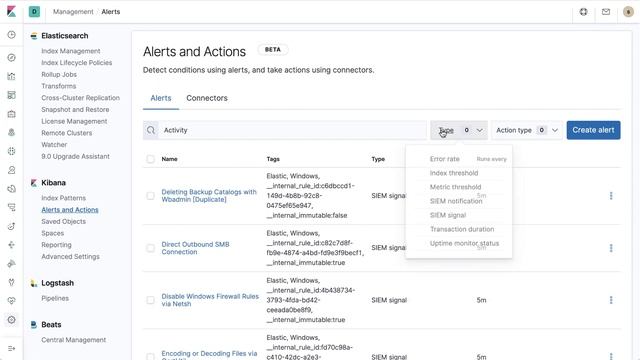This screenshot has width=640, height=360.
Task: Open the Action type filter dropdown
Action: pyautogui.click(x=527, y=130)
